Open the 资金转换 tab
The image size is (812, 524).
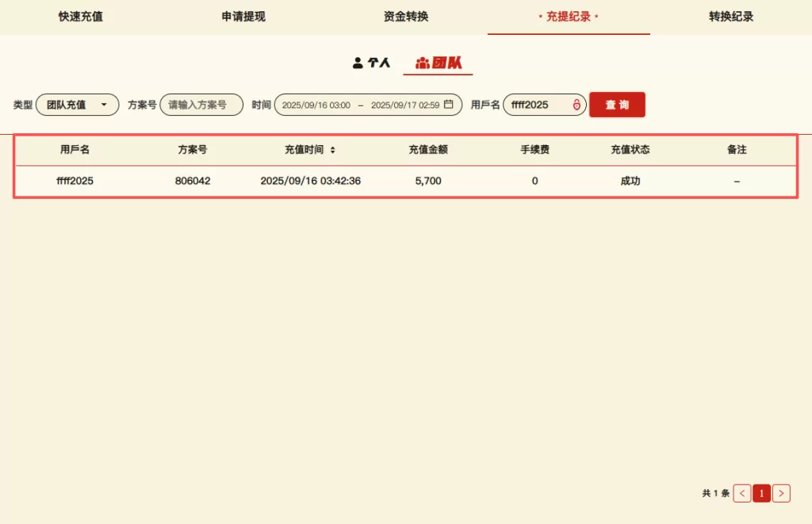click(406, 17)
